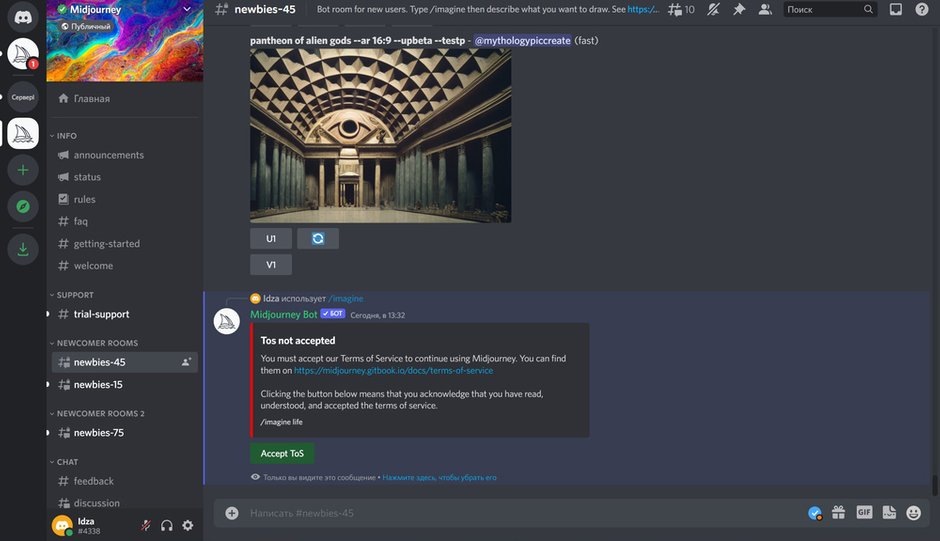Click the chat scrollbar thumb
The width and height of the screenshot is (940, 541).
coord(934,485)
